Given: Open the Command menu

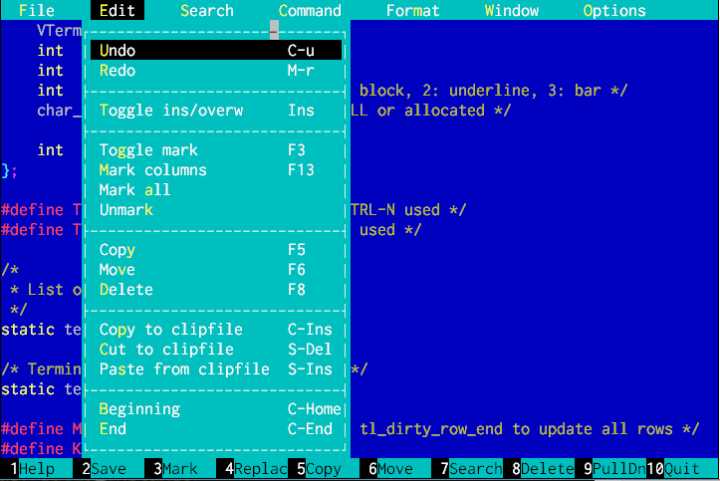Looking at the screenshot, I should tap(310, 11).
